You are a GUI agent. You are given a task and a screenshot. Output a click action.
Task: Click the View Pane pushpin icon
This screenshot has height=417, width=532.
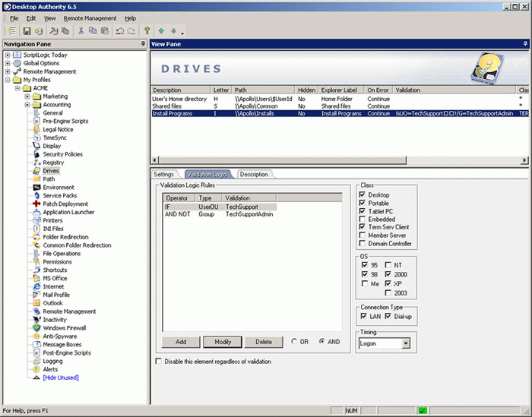click(525, 44)
